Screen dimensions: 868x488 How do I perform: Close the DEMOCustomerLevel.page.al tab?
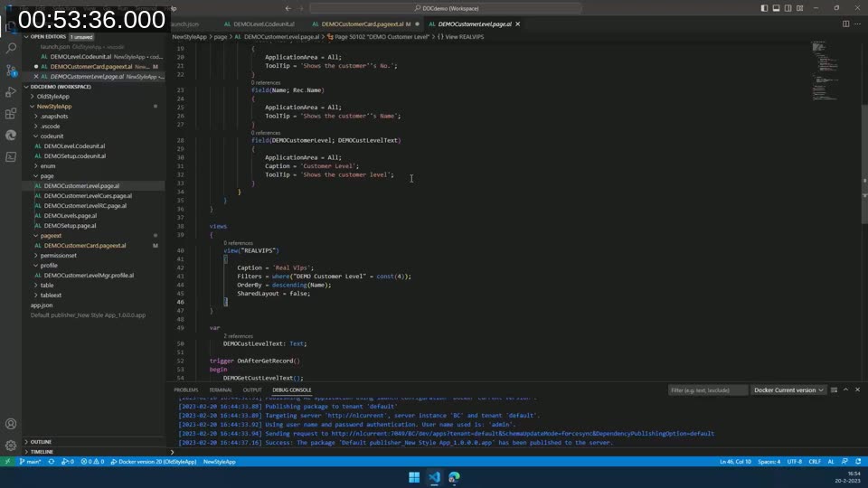pos(517,23)
